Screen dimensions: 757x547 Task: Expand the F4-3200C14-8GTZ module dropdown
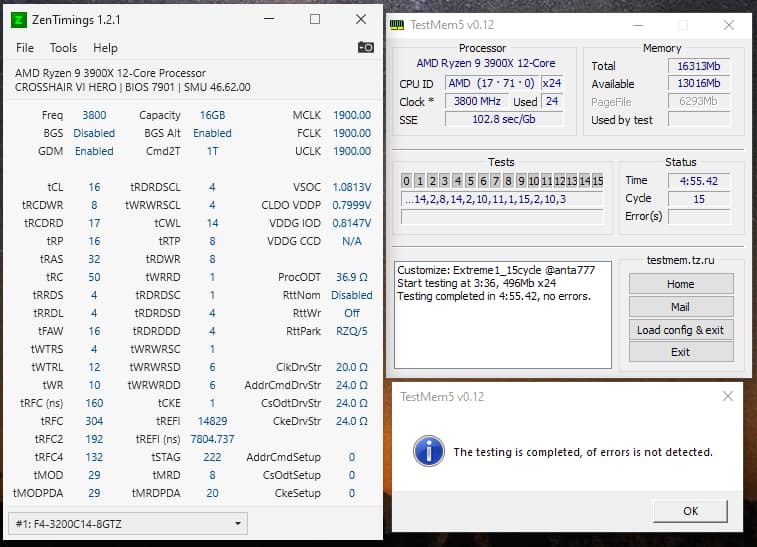coord(128,524)
